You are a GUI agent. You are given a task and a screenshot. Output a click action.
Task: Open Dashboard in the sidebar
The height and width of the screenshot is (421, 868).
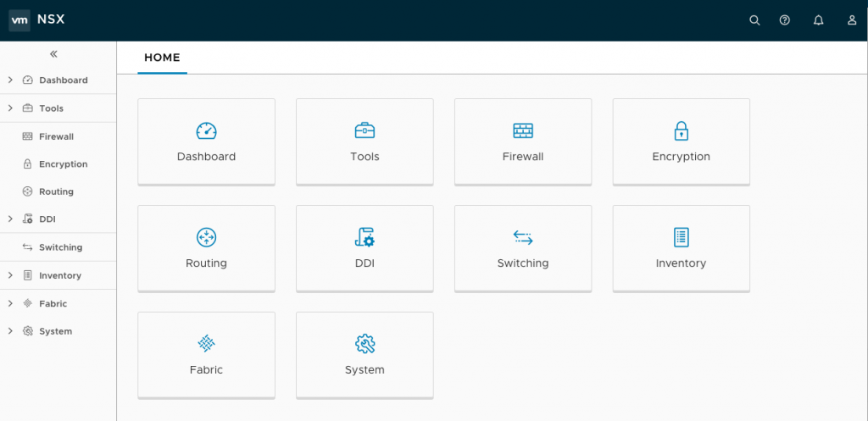point(63,80)
